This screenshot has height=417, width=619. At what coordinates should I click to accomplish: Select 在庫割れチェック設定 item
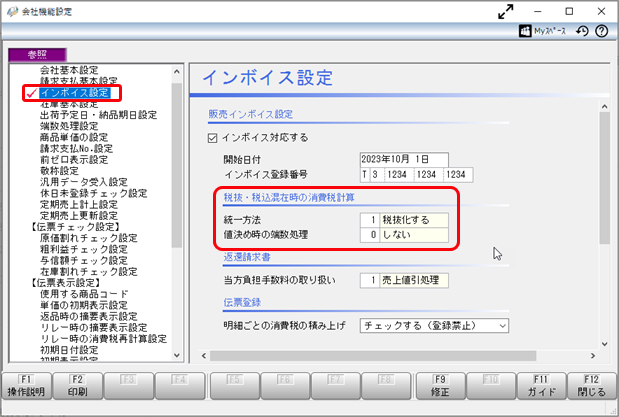pyautogui.click(x=88, y=272)
